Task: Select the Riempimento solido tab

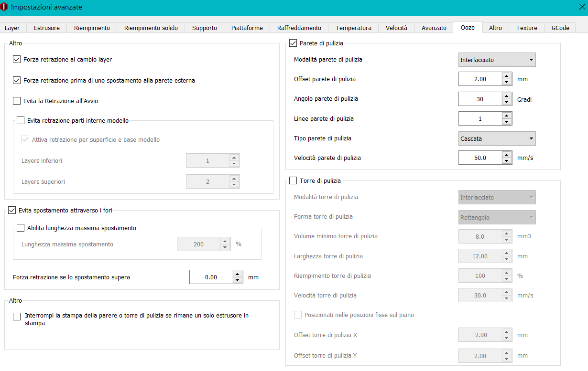Action: coord(151,28)
